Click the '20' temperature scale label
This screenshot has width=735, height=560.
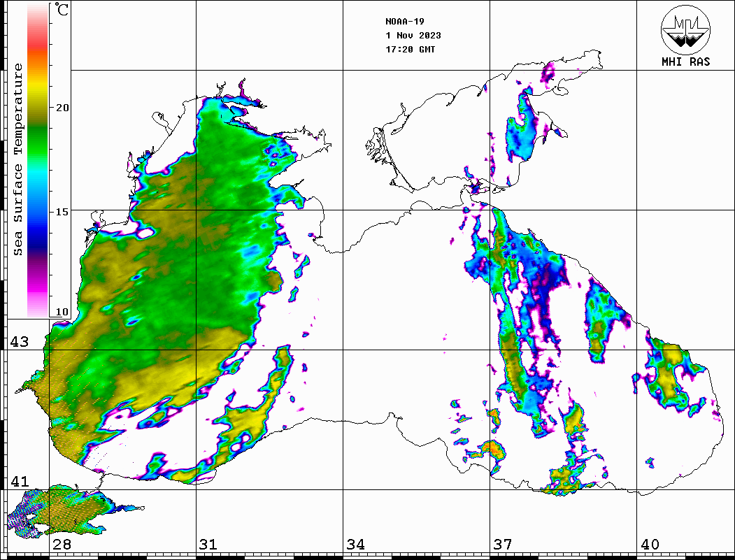pos(62,108)
